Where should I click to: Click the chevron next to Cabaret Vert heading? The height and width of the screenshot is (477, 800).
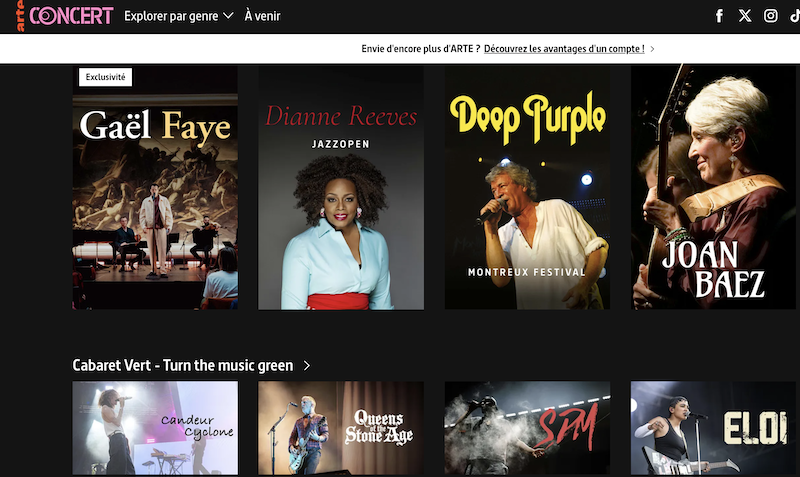tap(307, 366)
